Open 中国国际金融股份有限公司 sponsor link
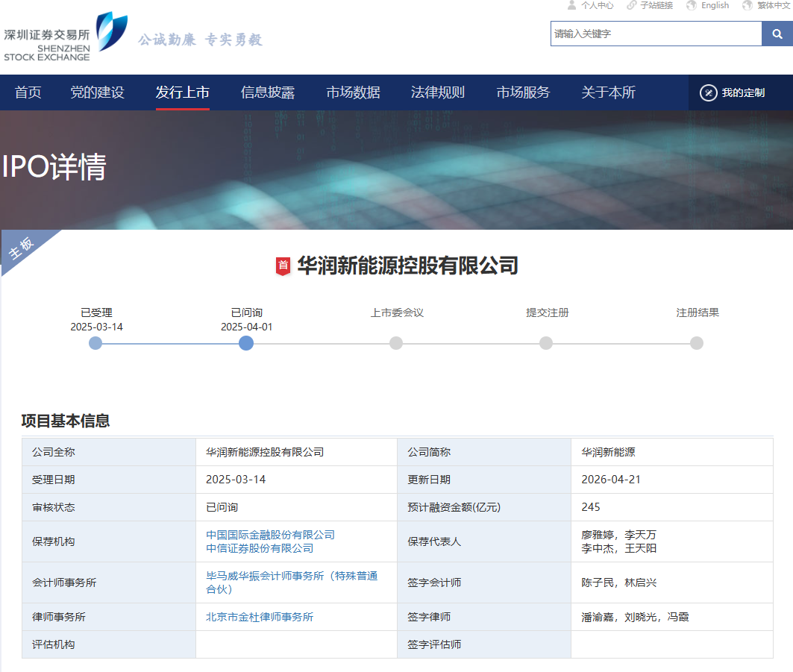793x672 pixels. (270, 535)
